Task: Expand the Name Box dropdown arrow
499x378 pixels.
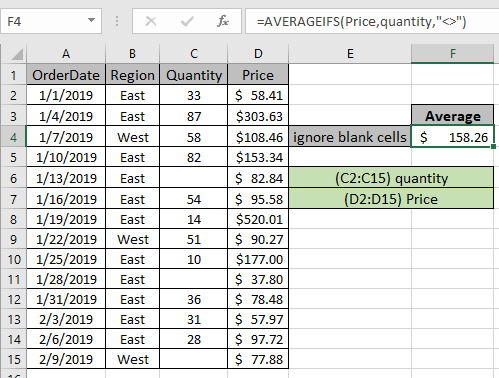Action: [x=91, y=21]
